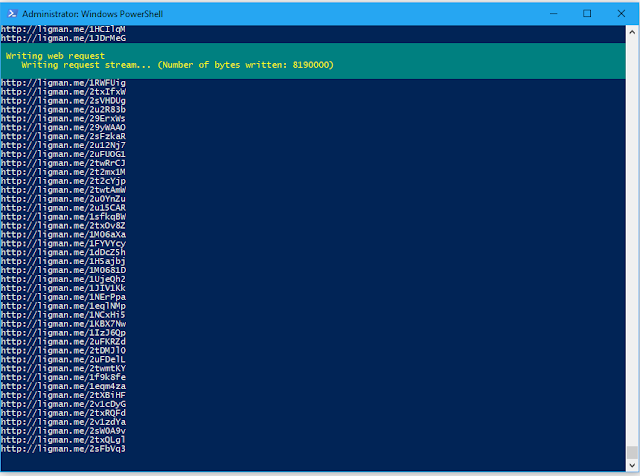This screenshot has width=640, height=476.
Task: Click the URL ending in 1FYVYcy
Action: (63, 244)
